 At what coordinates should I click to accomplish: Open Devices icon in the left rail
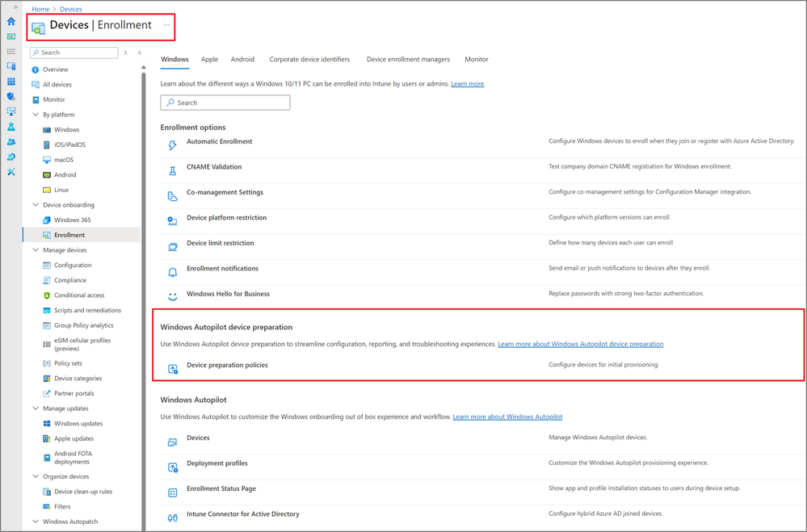tap(11, 66)
